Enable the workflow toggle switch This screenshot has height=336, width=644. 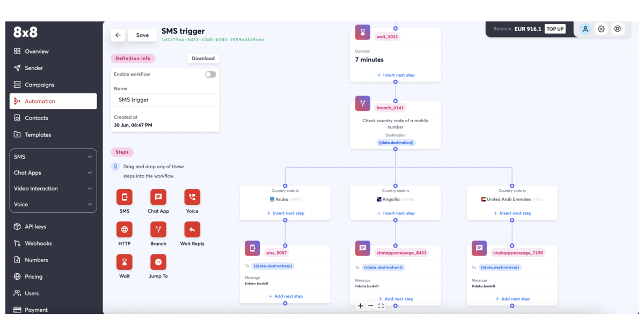(x=210, y=74)
